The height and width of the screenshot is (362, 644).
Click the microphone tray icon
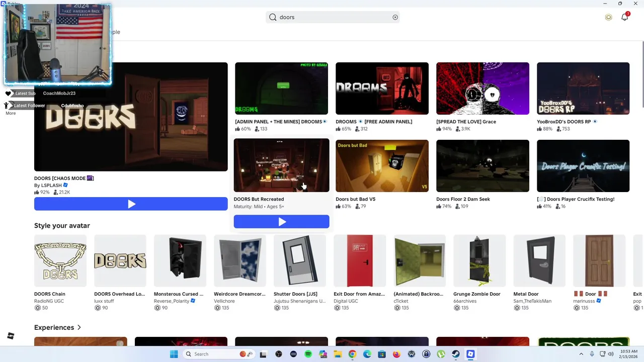[592, 354]
